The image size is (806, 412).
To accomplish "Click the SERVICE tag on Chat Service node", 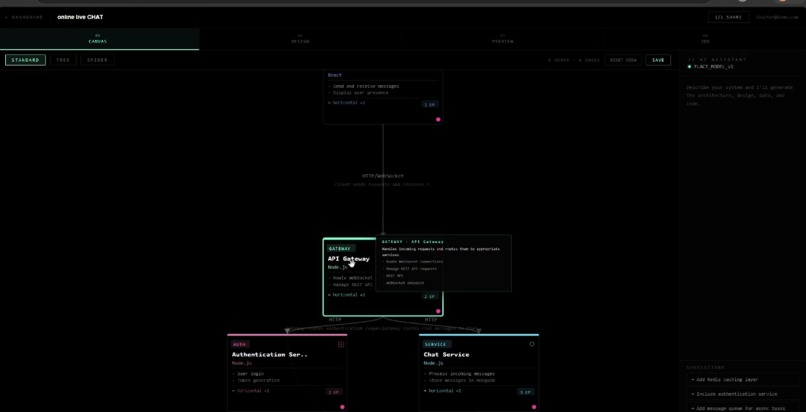I will click(435, 344).
